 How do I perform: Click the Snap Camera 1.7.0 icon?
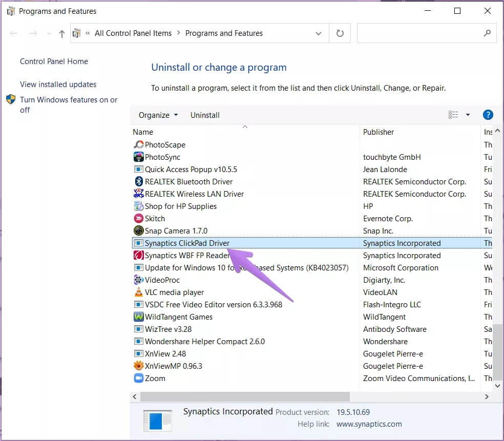click(138, 230)
